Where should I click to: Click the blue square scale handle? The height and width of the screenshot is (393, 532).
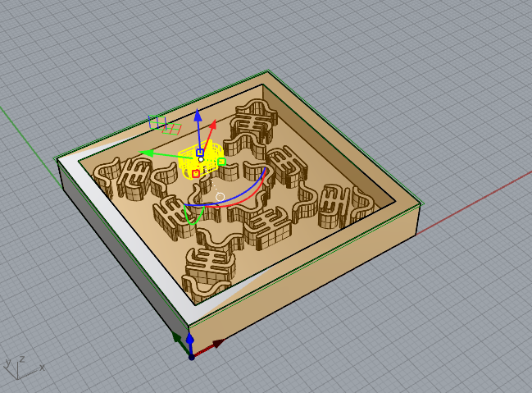[x=200, y=153]
